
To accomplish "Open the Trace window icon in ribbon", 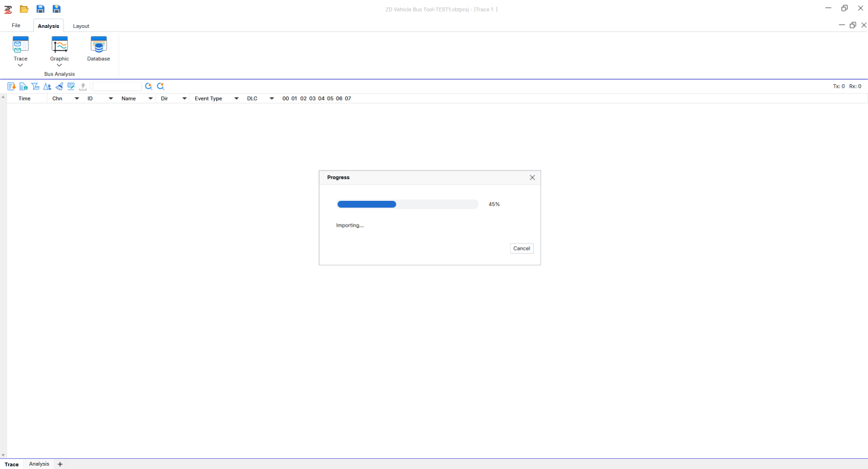I will point(20,45).
